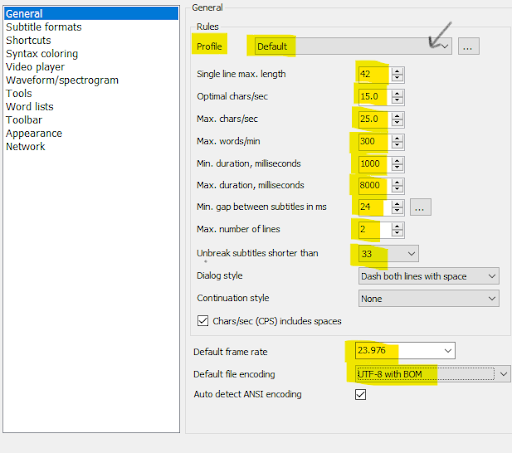
Task: Increase Max. duration milliseconds
Action: pyautogui.click(x=397, y=182)
